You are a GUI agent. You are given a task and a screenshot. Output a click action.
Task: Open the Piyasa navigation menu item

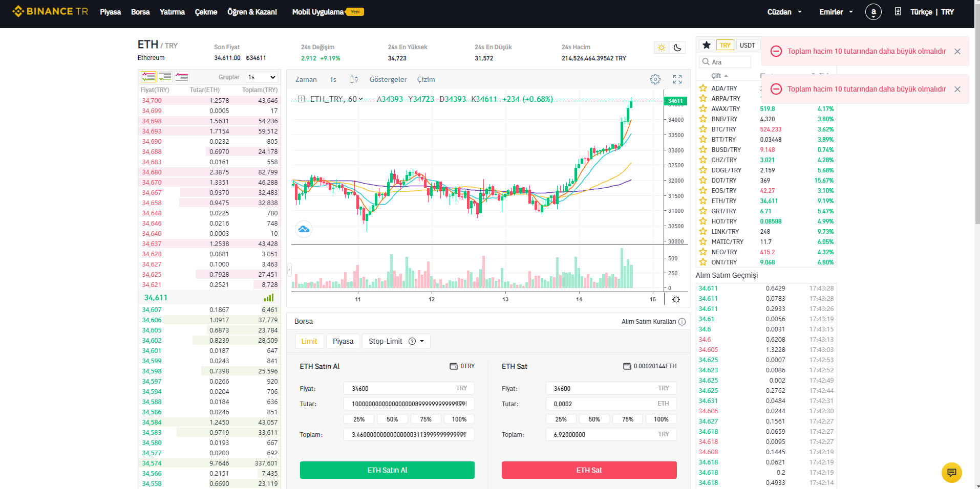[x=111, y=12]
